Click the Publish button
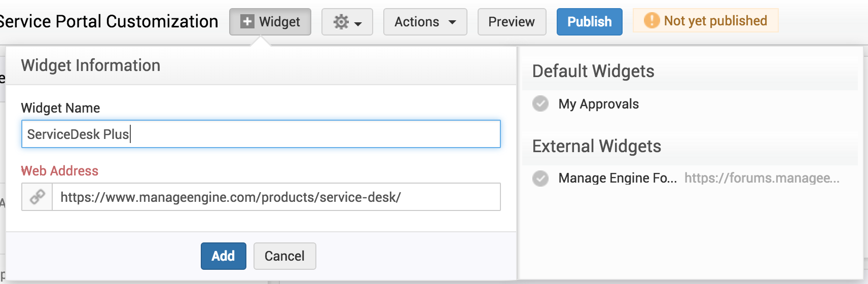The width and height of the screenshot is (868, 284). [x=589, y=22]
